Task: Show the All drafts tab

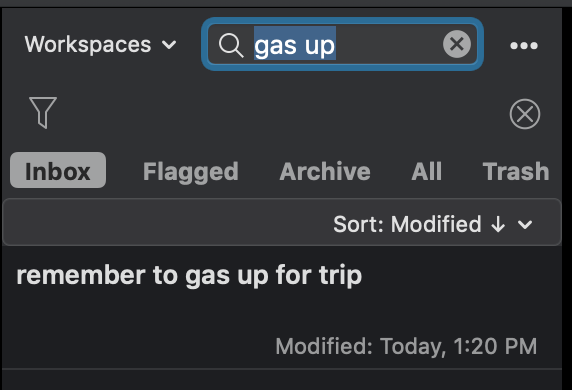Action: pos(426,171)
